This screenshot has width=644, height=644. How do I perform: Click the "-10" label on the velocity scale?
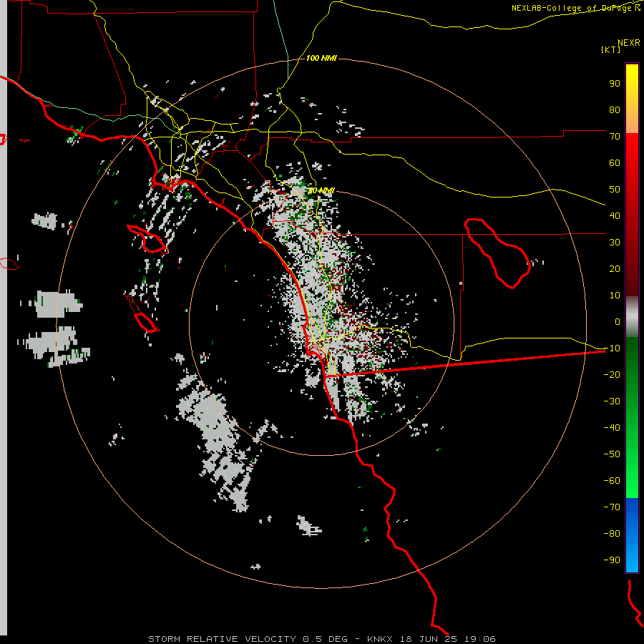coord(612,348)
